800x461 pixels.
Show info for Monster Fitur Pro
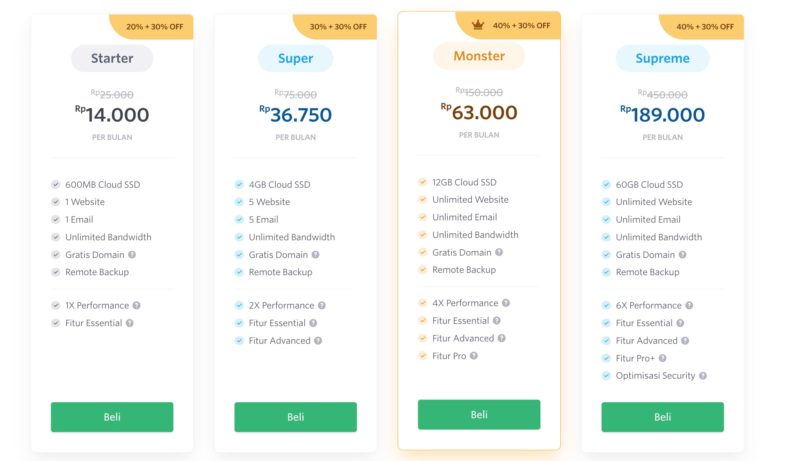tap(474, 356)
